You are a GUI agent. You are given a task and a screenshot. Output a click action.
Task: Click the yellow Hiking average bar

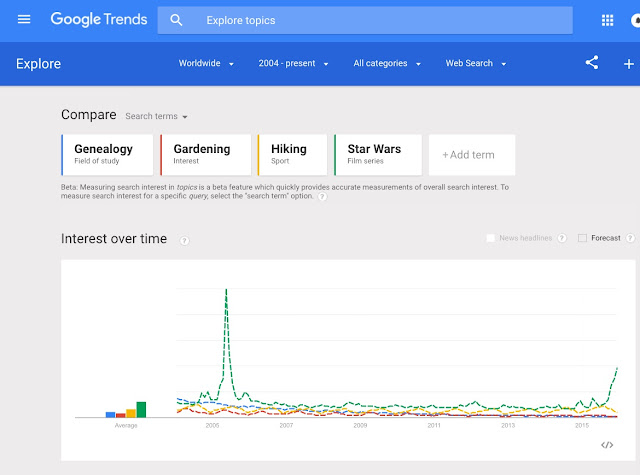coord(131,413)
